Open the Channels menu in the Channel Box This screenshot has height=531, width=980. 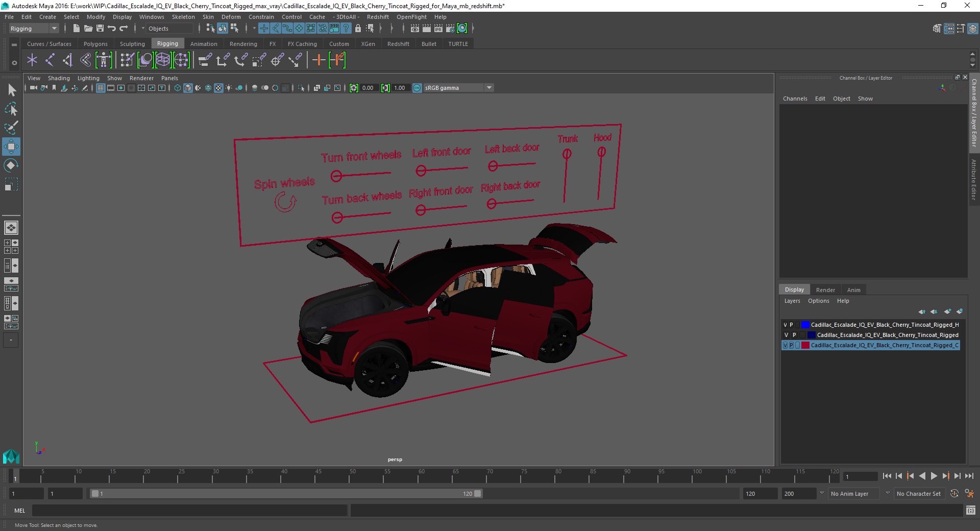point(795,99)
